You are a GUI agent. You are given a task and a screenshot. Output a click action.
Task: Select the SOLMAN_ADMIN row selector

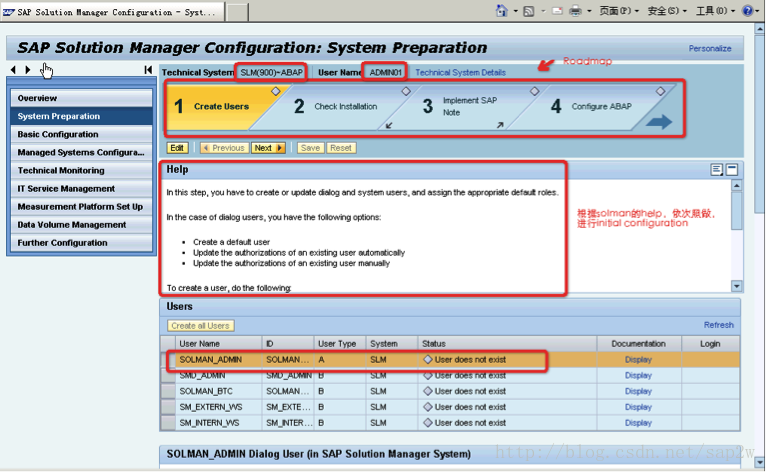coord(168,360)
